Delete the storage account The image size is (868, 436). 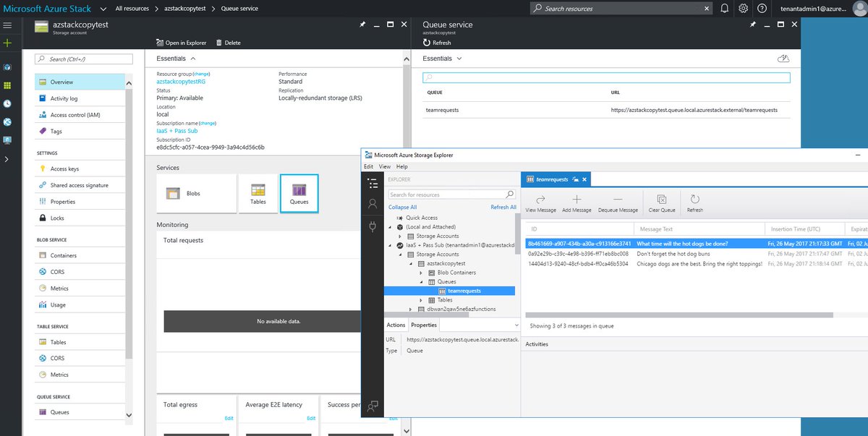228,43
